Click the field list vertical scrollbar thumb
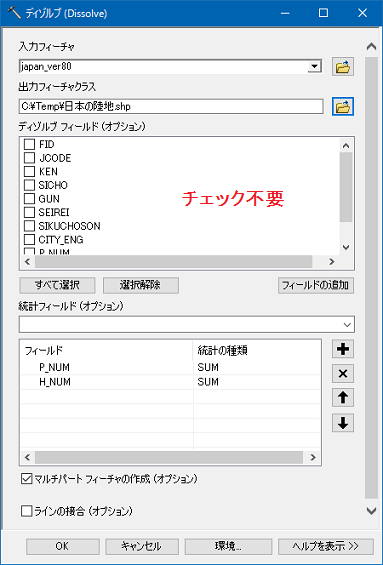383x565 pixels. click(x=346, y=187)
